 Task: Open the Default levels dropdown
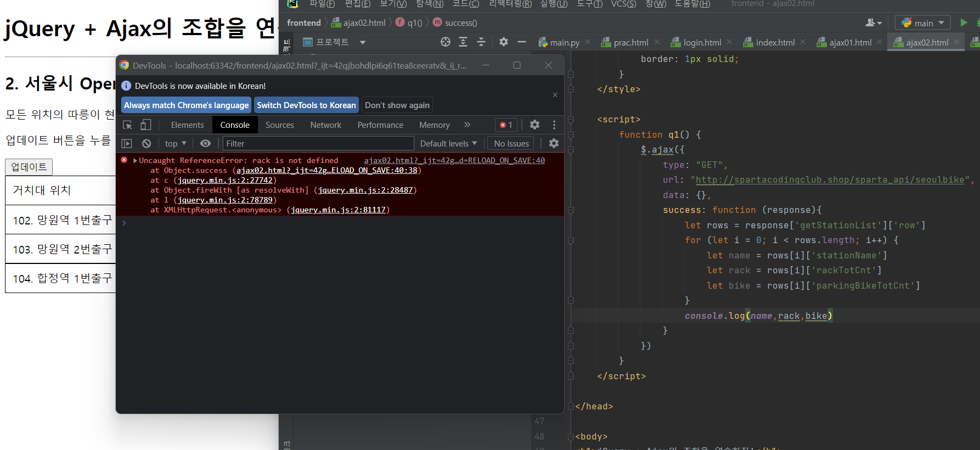tap(448, 143)
